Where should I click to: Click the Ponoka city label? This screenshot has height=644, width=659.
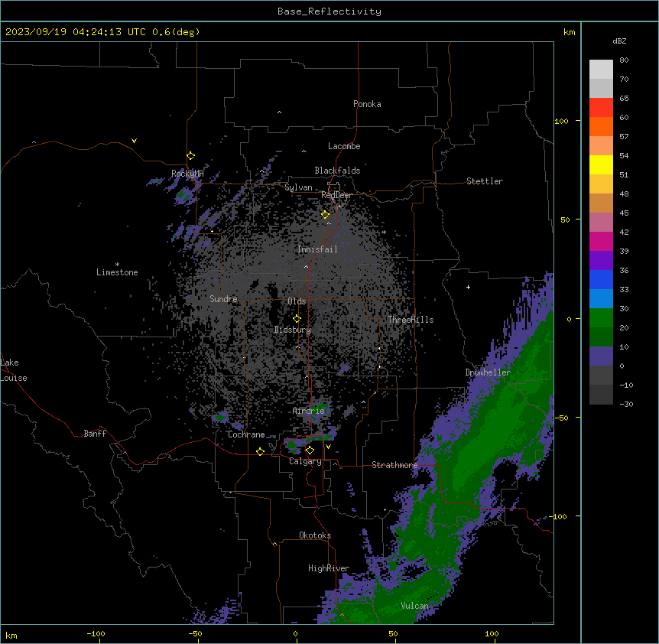coord(367,104)
